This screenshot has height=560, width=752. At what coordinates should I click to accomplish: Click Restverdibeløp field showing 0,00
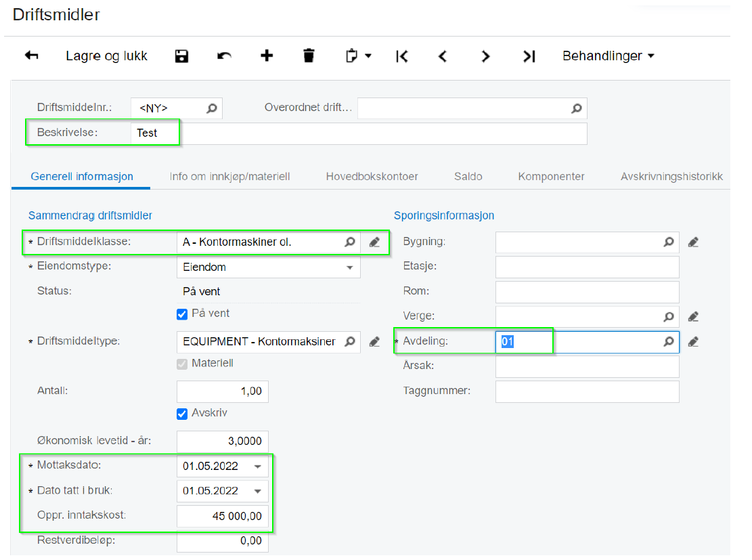[223, 541]
